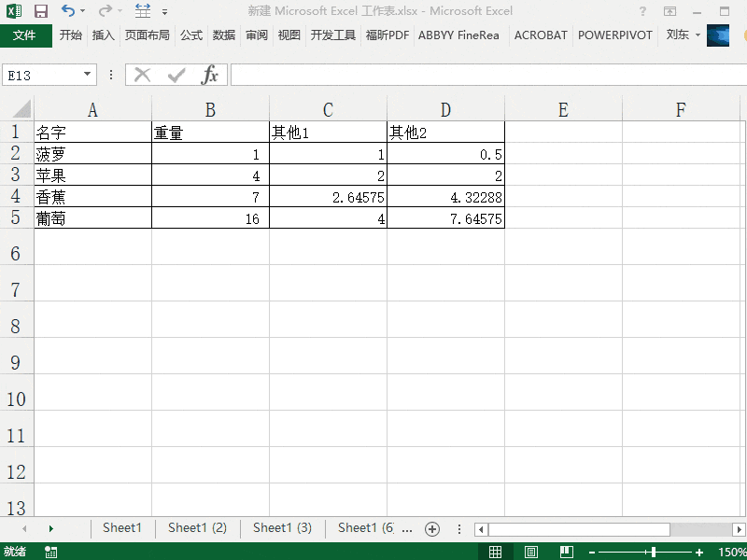Image resolution: width=747 pixels, height=560 pixels.
Task: Click the Save icon on Quick Access Toolbar
Action: [x=39, y=10]
